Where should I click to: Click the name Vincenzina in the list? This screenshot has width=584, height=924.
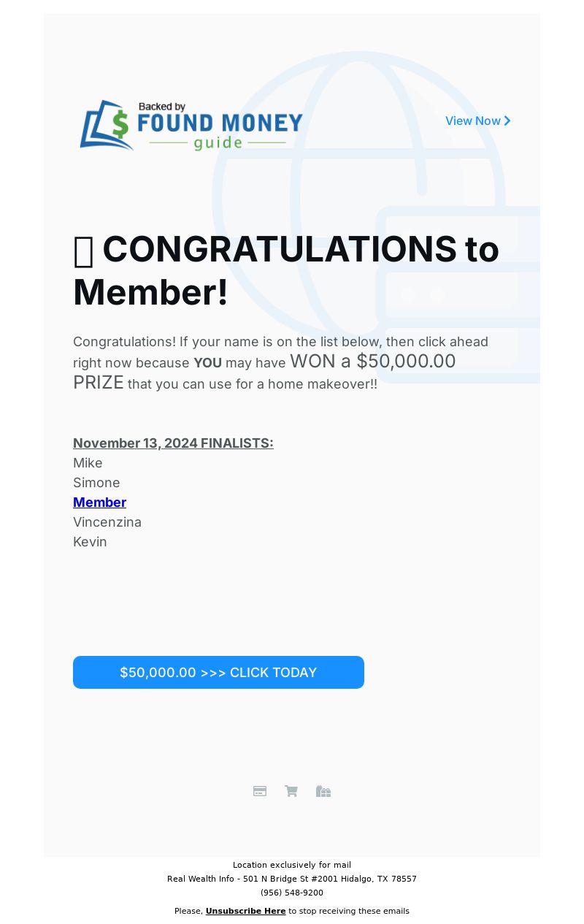[x=107, y=522]
